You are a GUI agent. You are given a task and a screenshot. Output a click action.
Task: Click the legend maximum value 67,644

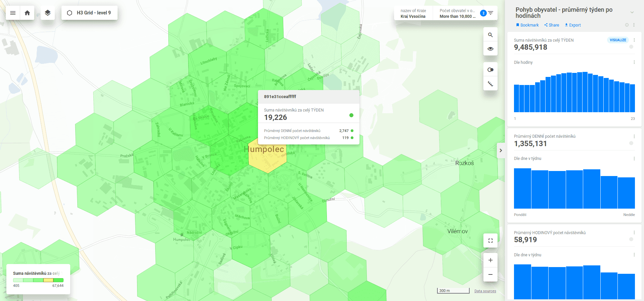(x=58, y=286)
